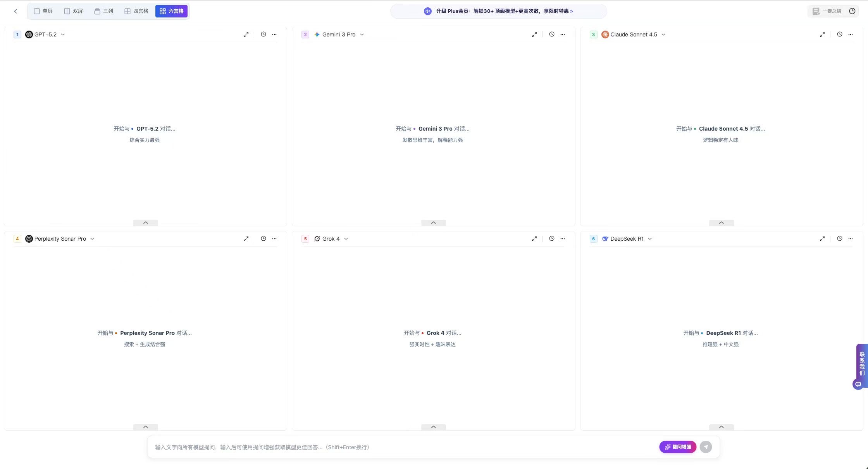The width and height of the screenshot is (868, 469).
Task: Open the Claude Sonnet 4.5 model dropdown
Action: click(663, 34)
